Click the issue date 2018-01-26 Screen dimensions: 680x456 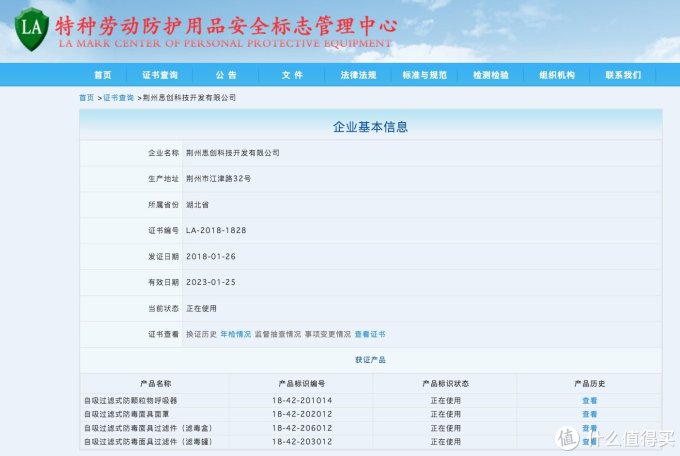[211, 256]
